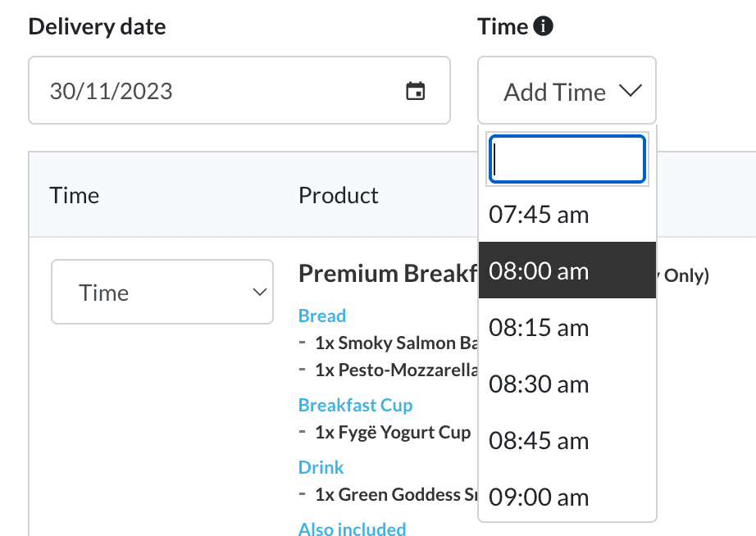Click the Fygë Yogurt Cup item
Image resolution: width=756 pixels, height=536 pixels.
point(404,432)
